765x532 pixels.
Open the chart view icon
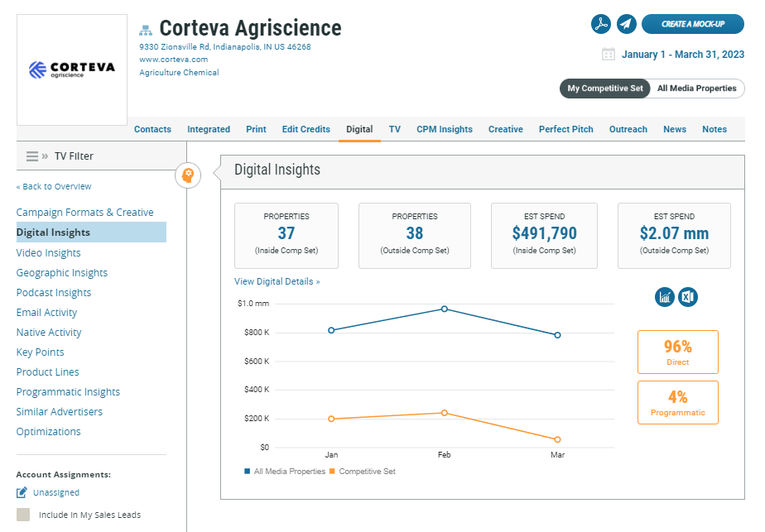[665, 297]
